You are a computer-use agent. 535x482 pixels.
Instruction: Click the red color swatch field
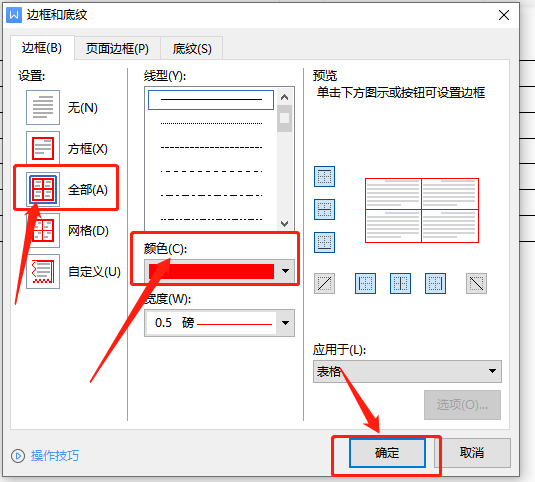tap(211, 271)
